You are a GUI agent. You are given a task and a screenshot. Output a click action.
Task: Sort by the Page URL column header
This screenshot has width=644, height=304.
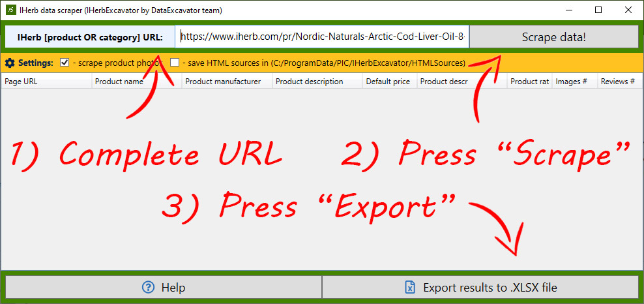pos(46,82)
